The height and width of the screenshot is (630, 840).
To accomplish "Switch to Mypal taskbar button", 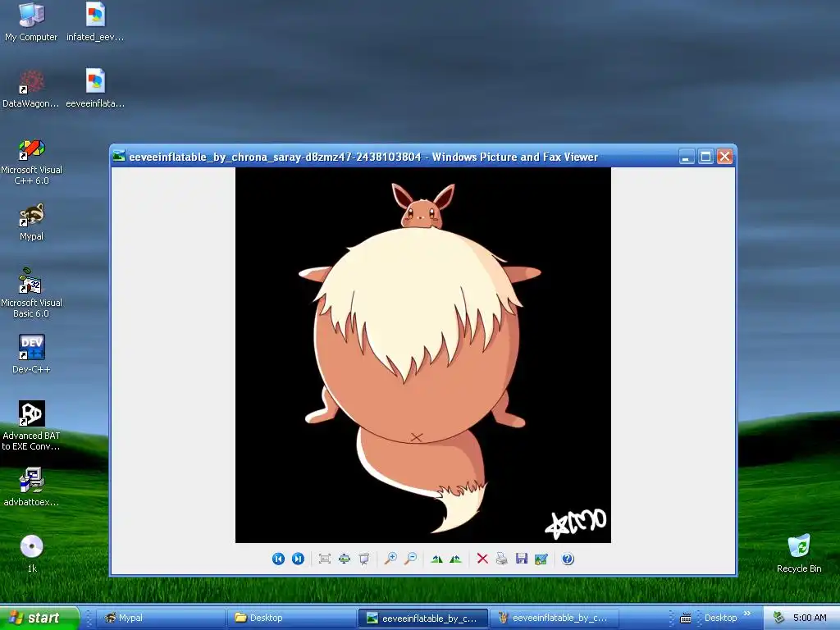I will 161,618.
